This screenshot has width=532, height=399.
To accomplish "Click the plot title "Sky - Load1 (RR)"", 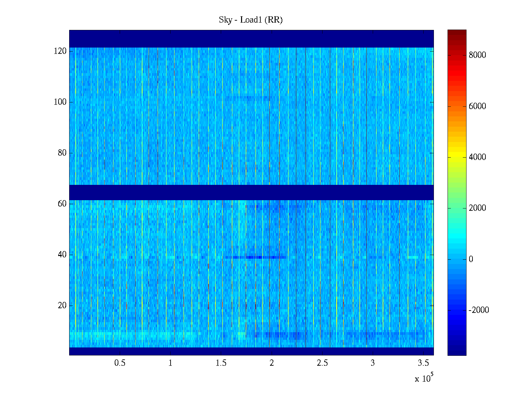I will pos(251,20).
